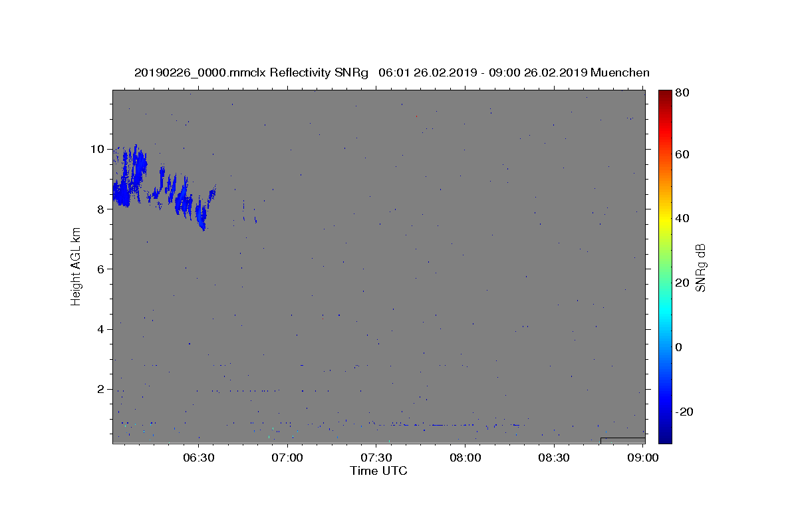Click the colorbar value 20 (not -20)

point(682,283)
